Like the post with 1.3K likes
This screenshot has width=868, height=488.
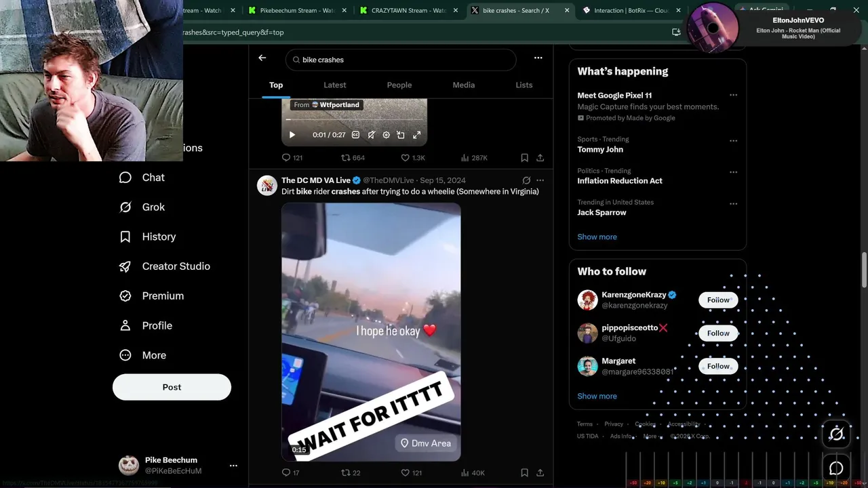(x=413, y=158)
